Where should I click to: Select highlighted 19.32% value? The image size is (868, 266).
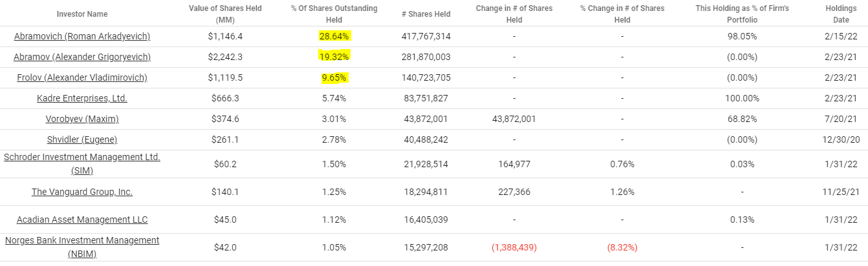coord(334,57)
